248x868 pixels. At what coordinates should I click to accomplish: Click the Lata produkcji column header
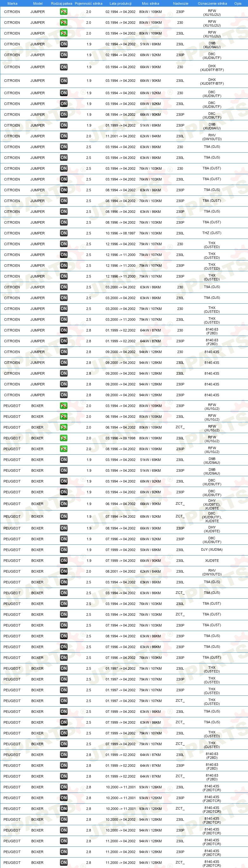click(x=121, y=3)
